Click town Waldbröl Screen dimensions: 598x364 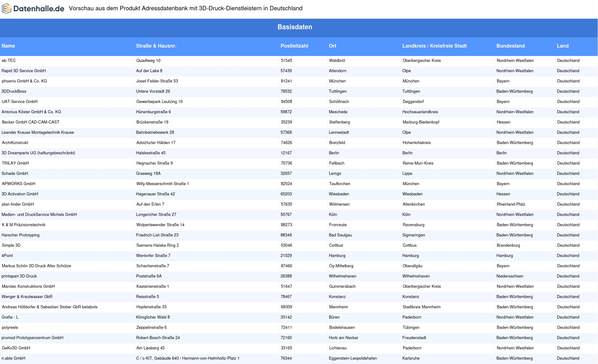337,61
